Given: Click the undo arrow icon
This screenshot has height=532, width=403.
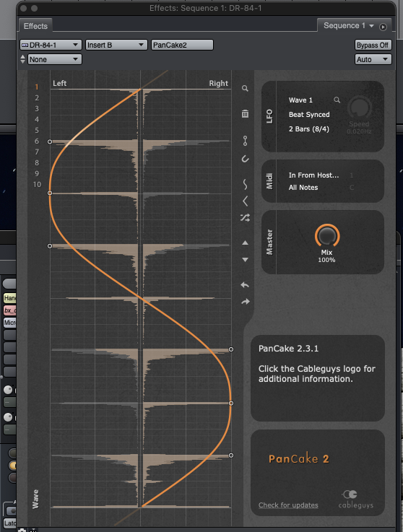Looking at the screenshot, I should pyautogui.click(x=245, y=285).
